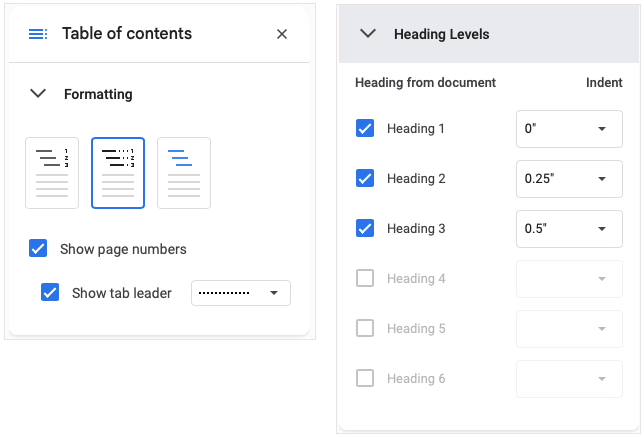Screen dimensions: 644x437
Task: Click the Show page numbers label
Action: click(123, 249)
